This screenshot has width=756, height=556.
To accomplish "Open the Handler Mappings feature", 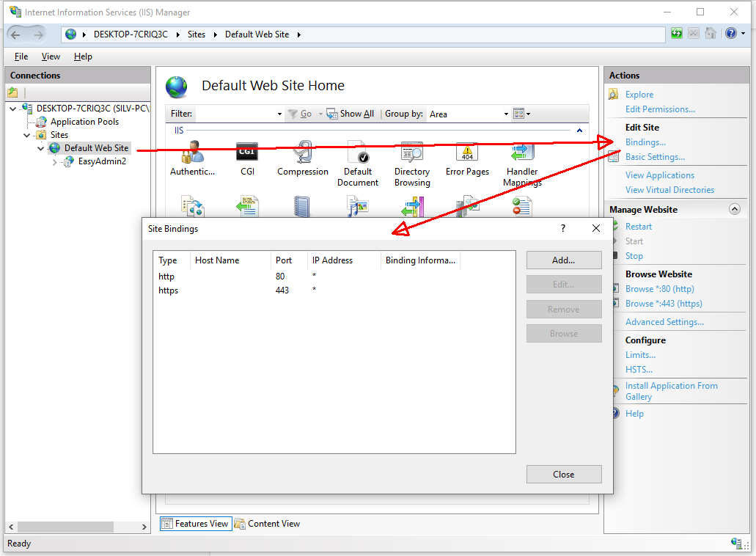I will click(x=521, y=154).
